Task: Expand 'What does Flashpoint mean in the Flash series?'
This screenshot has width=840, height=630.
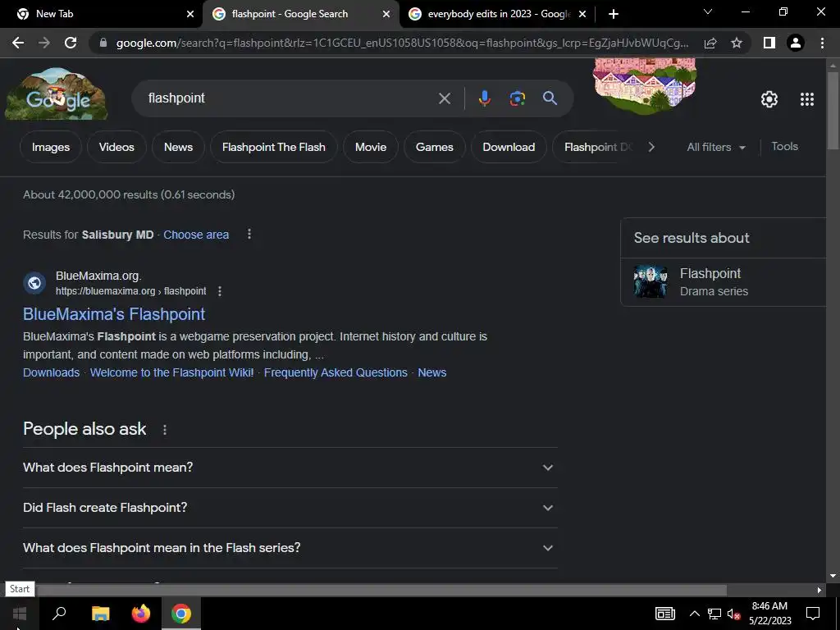Action: [290, 548]
